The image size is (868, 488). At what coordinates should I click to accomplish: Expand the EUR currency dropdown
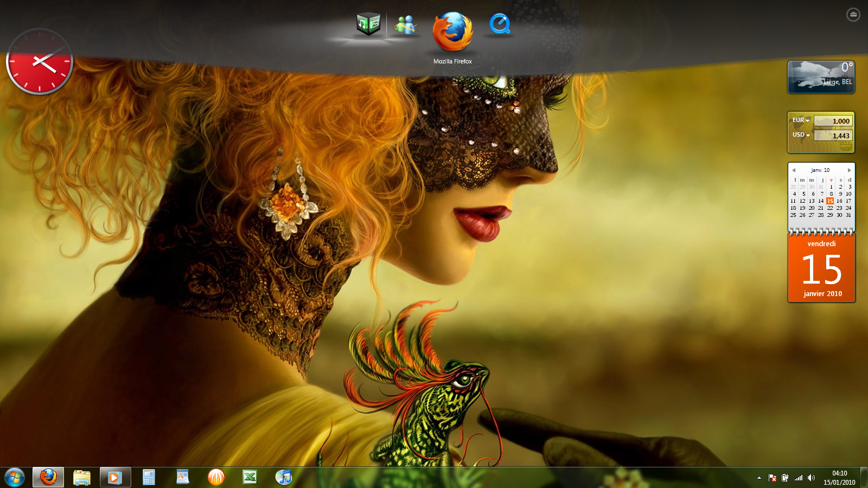click(x=801, y=120)
